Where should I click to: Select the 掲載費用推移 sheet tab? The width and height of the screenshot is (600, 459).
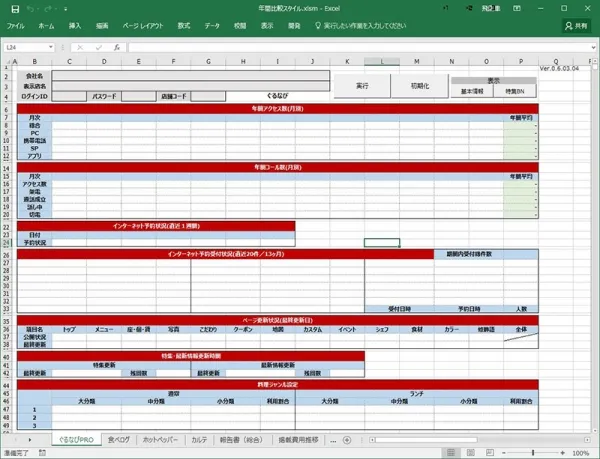(x=298, y=440)
